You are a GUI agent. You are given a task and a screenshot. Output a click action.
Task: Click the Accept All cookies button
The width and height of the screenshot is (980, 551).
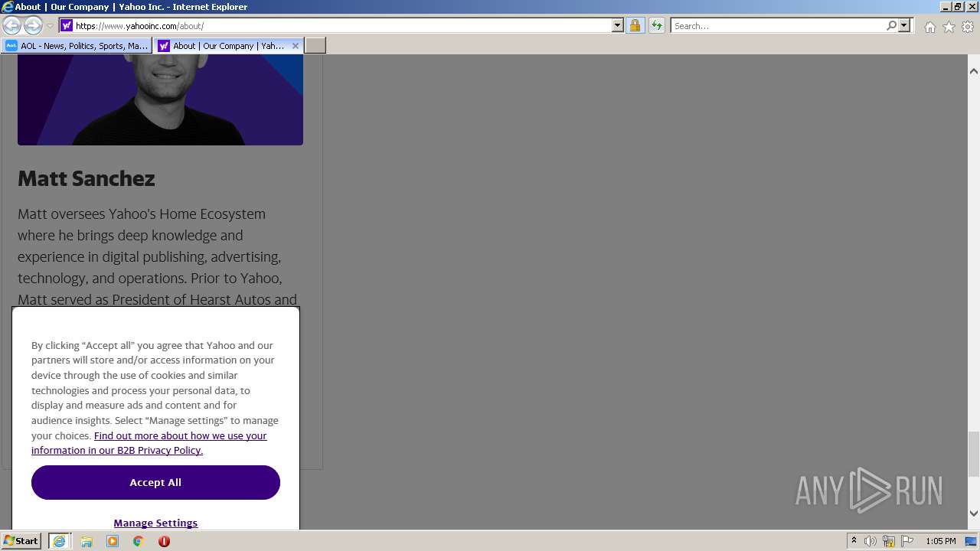click(155, 482)
